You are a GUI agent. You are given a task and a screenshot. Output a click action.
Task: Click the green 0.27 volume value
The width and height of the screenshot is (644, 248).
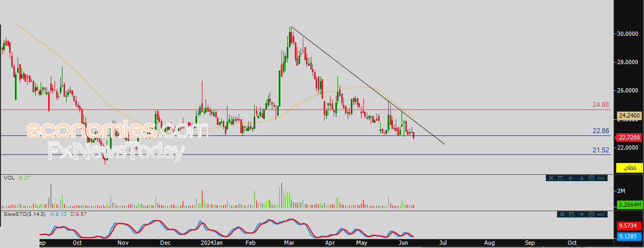(23, 177)
